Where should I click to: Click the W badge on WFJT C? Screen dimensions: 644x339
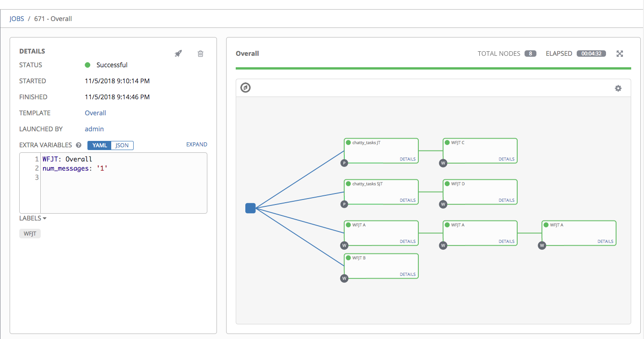tap(443, 163)
